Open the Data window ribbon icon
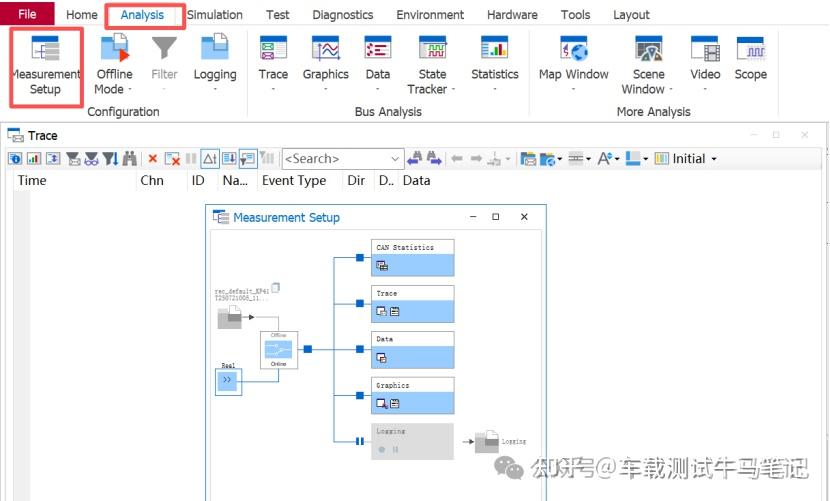830x501 pixels. (377, 49)
